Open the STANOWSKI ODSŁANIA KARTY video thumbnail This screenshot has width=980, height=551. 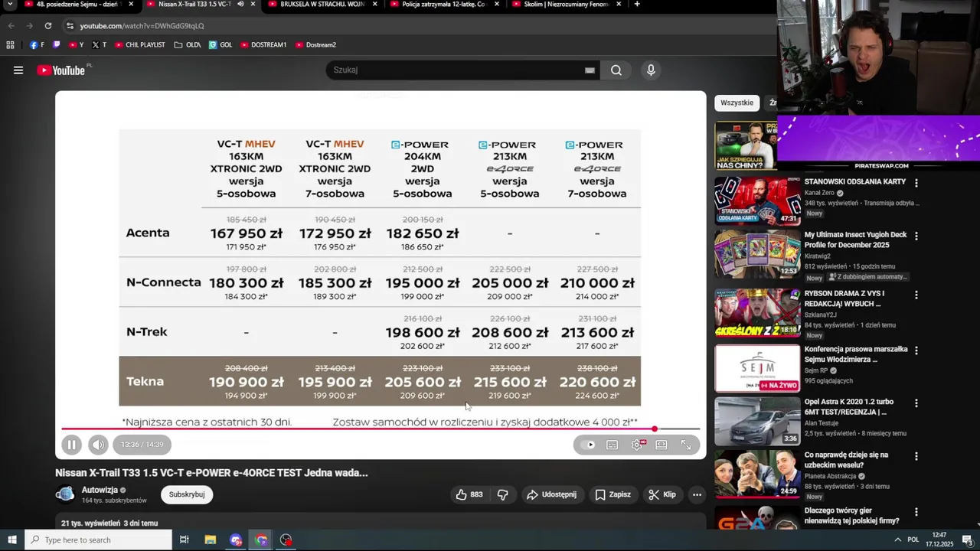[757, 201]
